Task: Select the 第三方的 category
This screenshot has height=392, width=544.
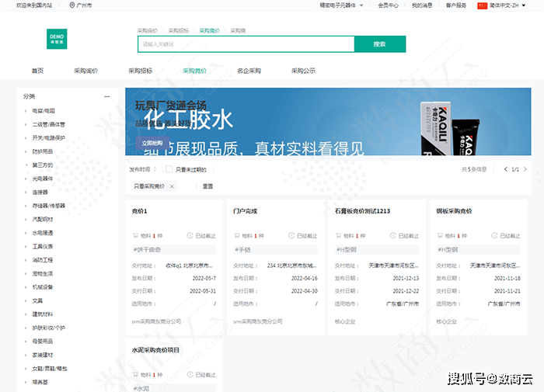Action: (x=42, y=165)
